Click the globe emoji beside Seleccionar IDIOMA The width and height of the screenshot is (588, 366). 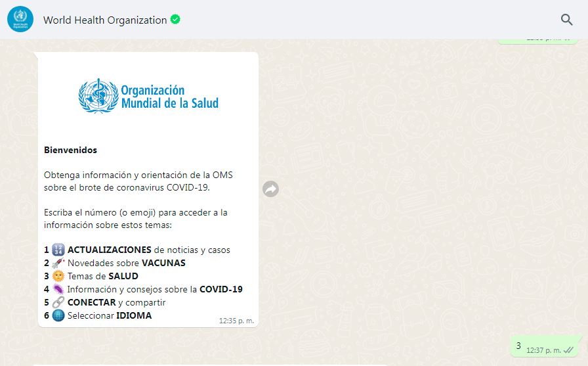tap(58, 315)
